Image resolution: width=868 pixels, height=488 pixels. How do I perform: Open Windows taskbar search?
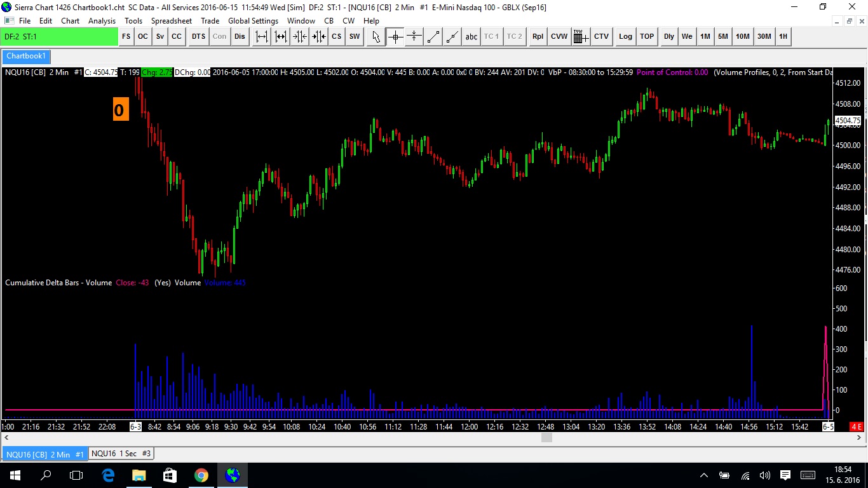[46, 475]
